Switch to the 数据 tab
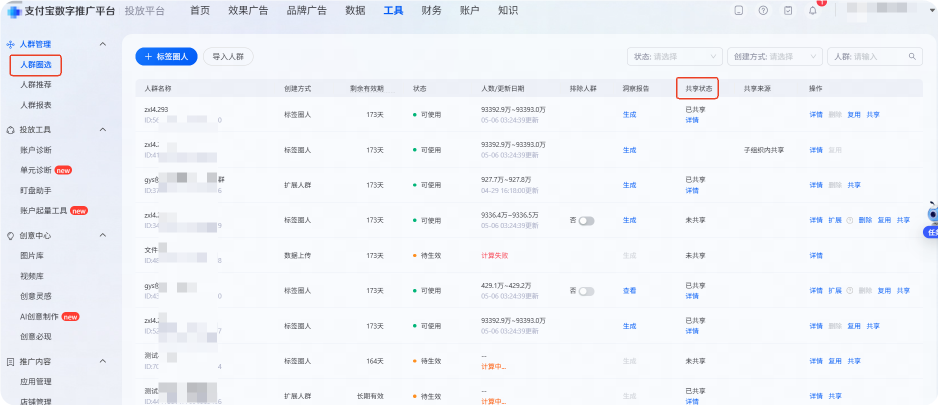 (x=355, y=11)
